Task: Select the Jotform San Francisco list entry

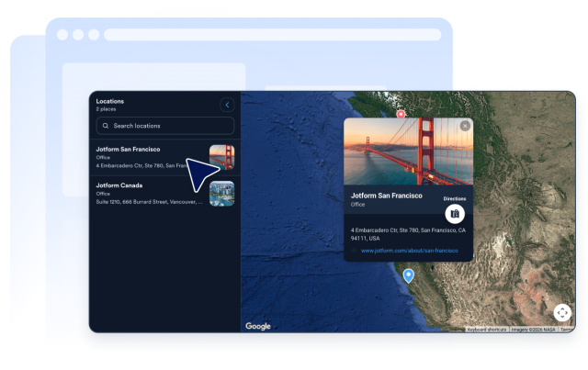Action: click(165, 157)
